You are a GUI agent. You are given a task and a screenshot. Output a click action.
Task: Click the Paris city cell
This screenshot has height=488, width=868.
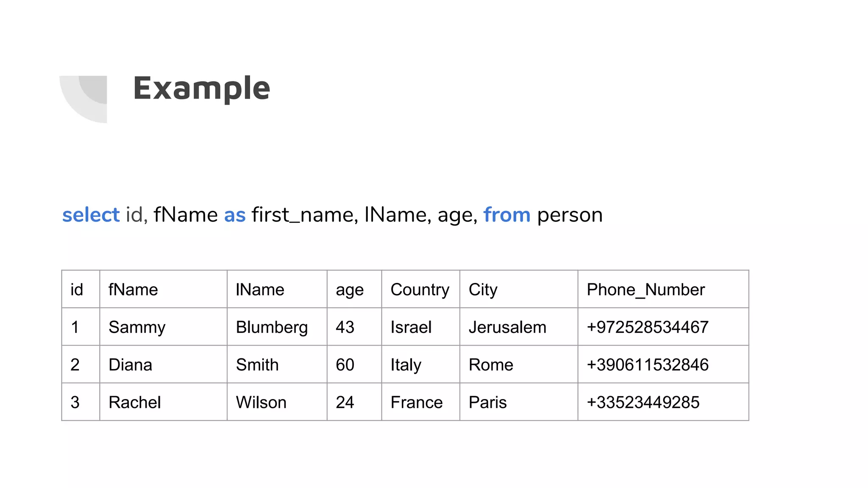[487, 402]
